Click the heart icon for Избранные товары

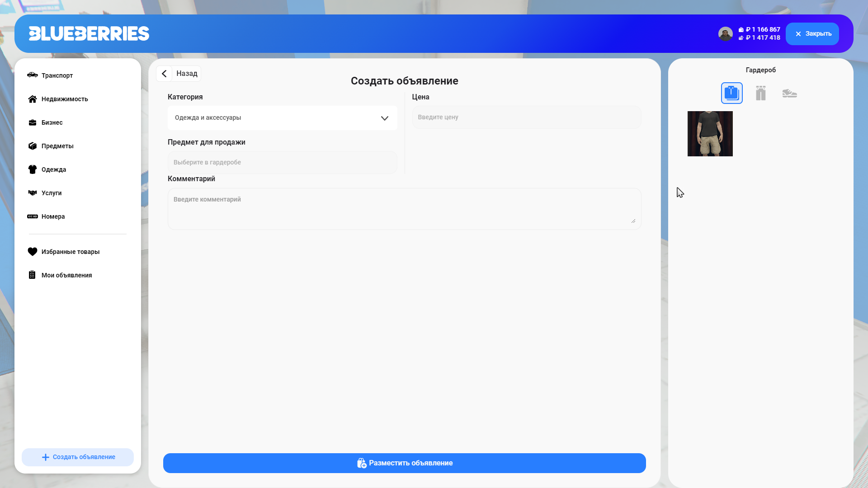33,252
